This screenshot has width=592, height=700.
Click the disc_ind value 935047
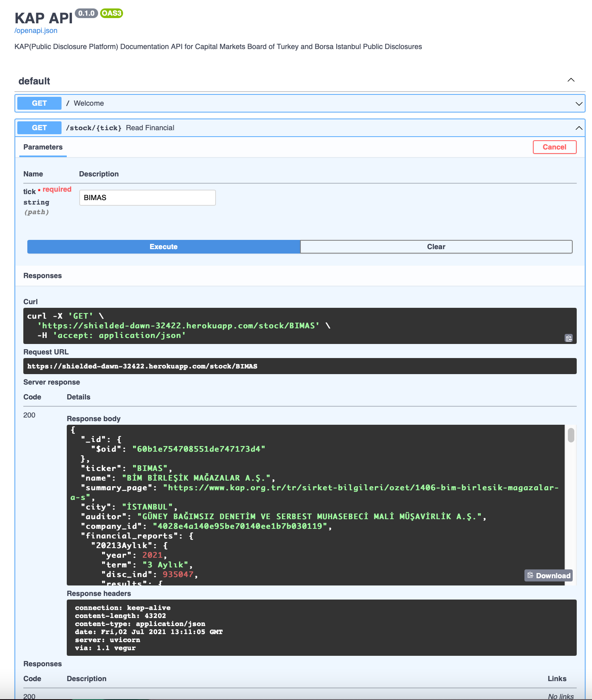tap(178, 574)
